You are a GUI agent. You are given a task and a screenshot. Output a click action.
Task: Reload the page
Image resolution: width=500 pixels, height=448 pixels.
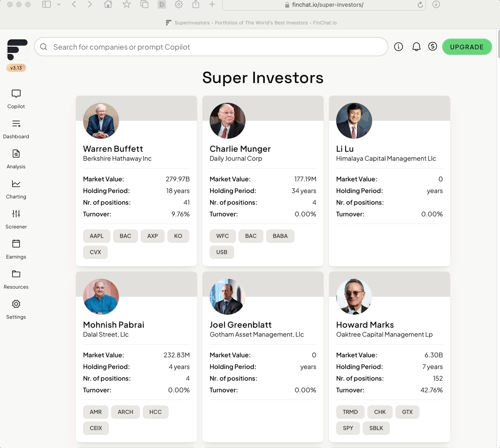pos(420,5)
